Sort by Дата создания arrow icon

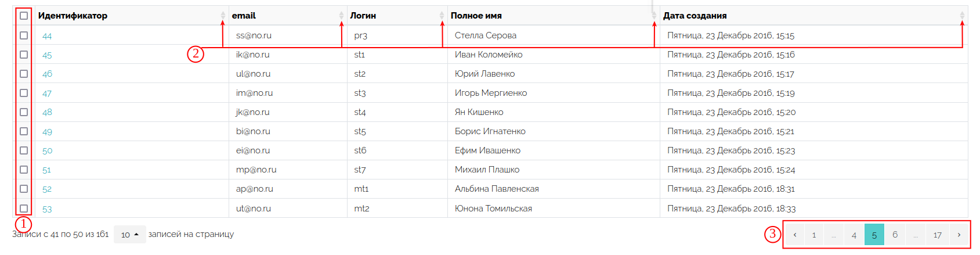click(962, 16)
